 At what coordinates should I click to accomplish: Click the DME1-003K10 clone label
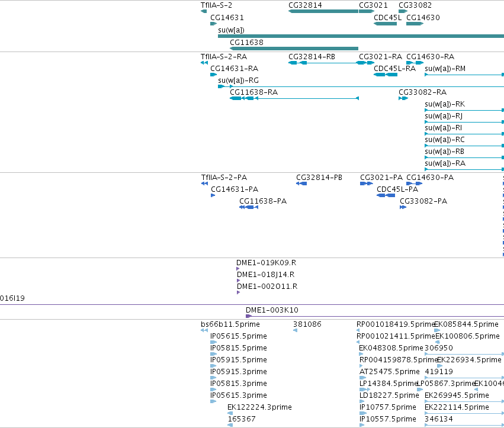(272, 310)
